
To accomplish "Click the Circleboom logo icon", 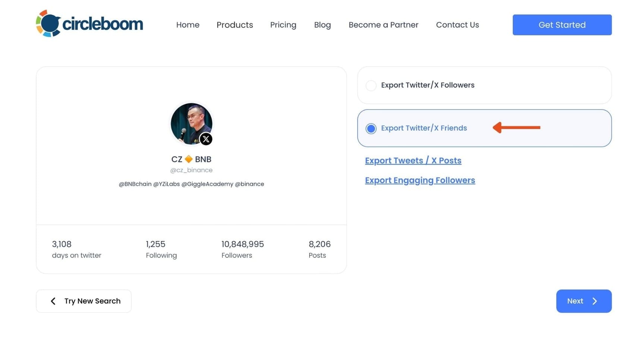I will [48, 24].
